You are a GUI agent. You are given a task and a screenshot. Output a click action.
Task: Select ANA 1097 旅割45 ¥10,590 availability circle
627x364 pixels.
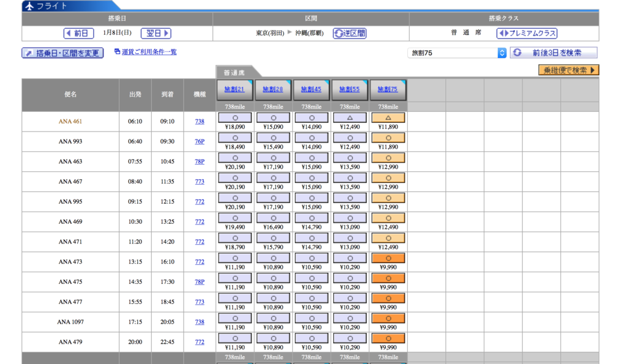pyautogui.click(x=312, y=319)
